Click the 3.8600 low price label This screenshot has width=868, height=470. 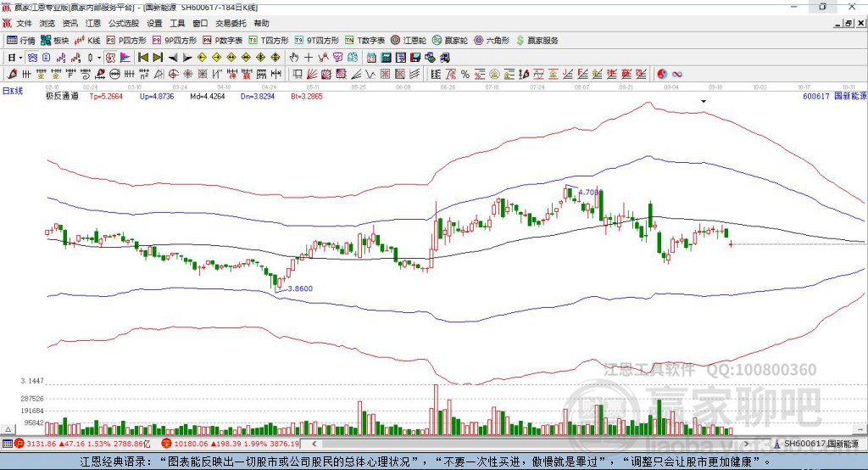(300, 288)
